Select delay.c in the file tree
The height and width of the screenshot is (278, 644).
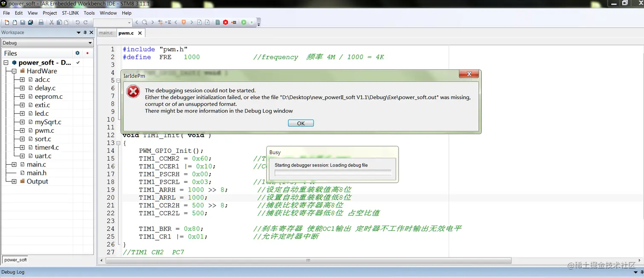[x=45, y=88]
